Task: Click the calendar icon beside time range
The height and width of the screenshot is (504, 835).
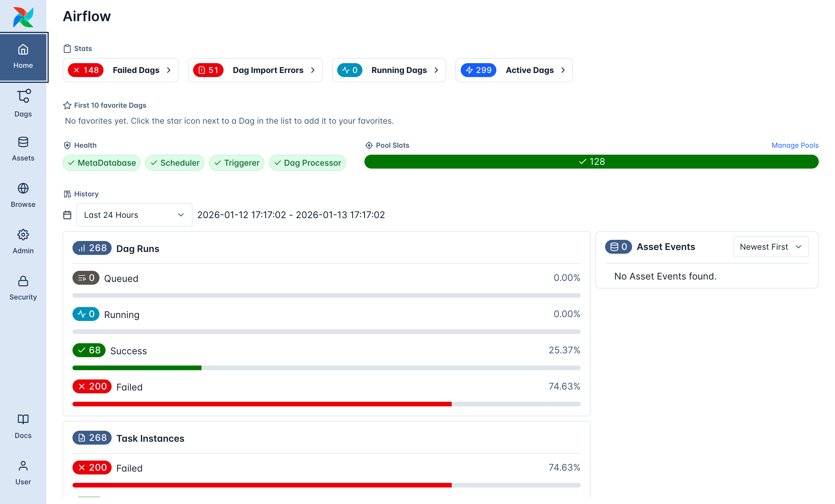Action: [67, 215]
